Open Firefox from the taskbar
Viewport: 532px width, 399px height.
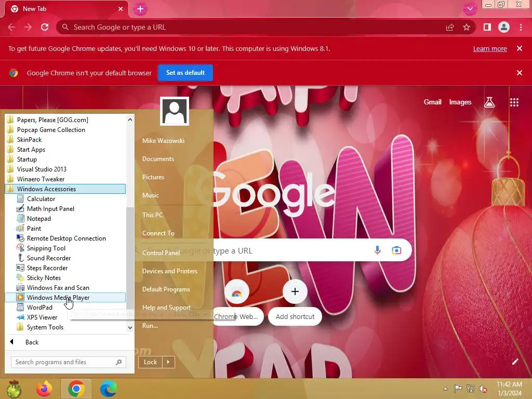44,389
